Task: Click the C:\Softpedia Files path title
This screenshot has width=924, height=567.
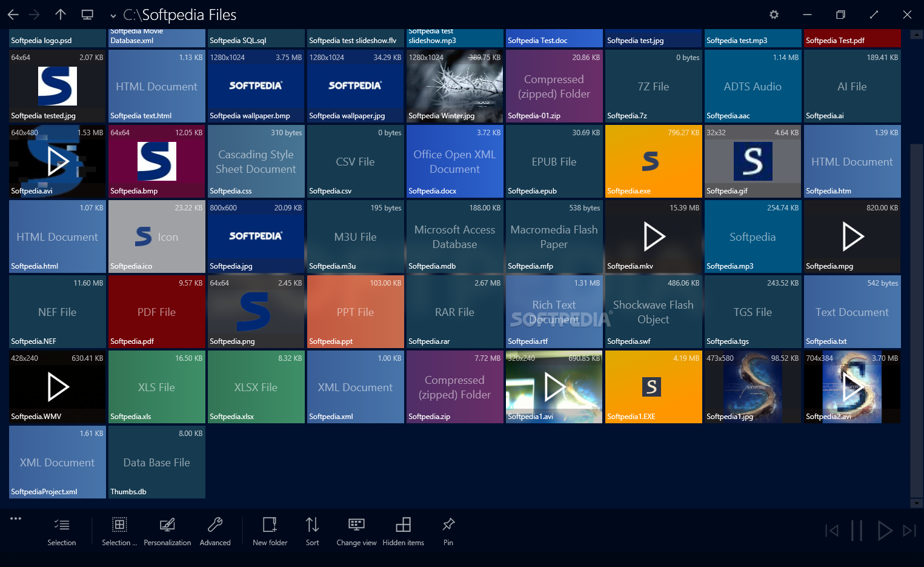Action: (180, 15)
